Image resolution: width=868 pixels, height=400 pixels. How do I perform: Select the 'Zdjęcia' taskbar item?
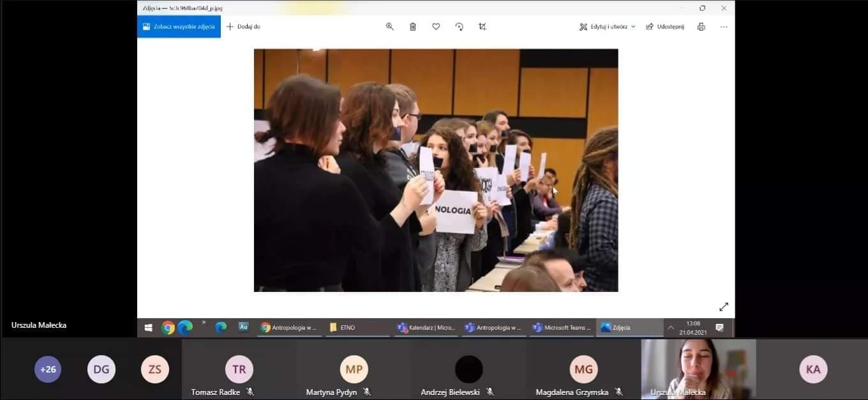click(629, 327)
